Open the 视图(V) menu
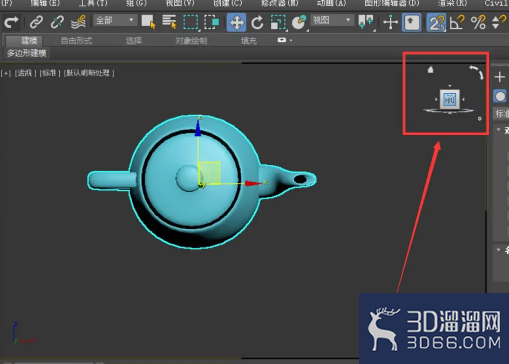This screenshot has width=509, height=364. click(180, 3)
